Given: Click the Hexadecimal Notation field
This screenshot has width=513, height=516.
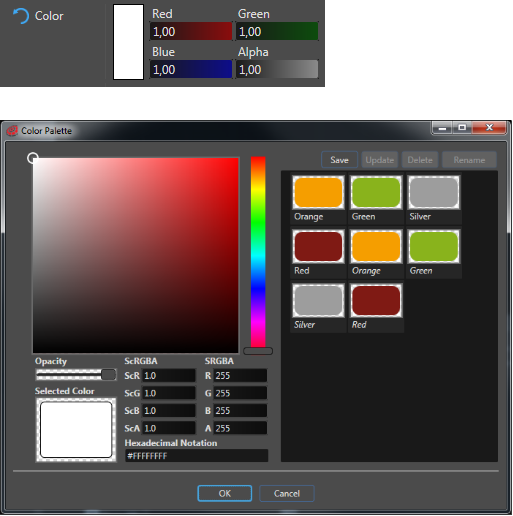Looking at the screenshot, I should click(x=196, y=456).
